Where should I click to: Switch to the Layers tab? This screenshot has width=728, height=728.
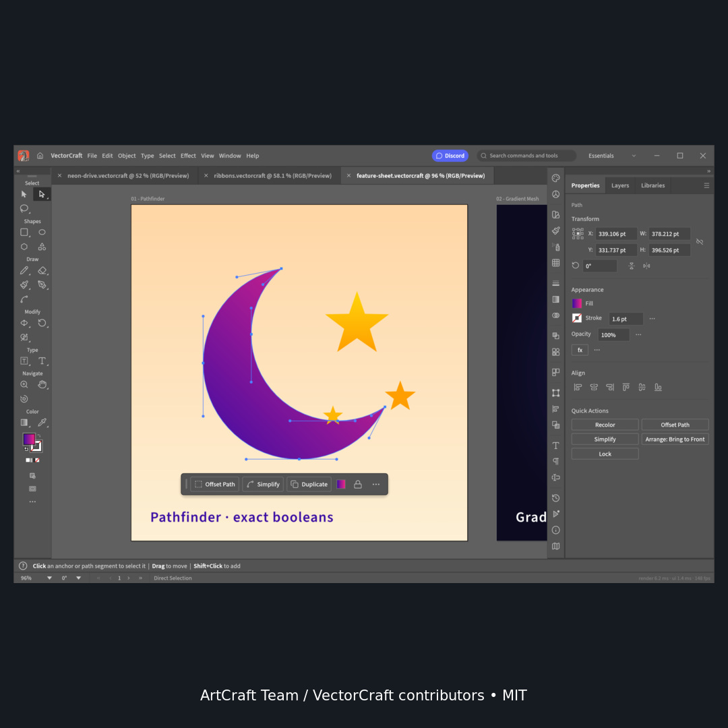[x=620, y=186]
